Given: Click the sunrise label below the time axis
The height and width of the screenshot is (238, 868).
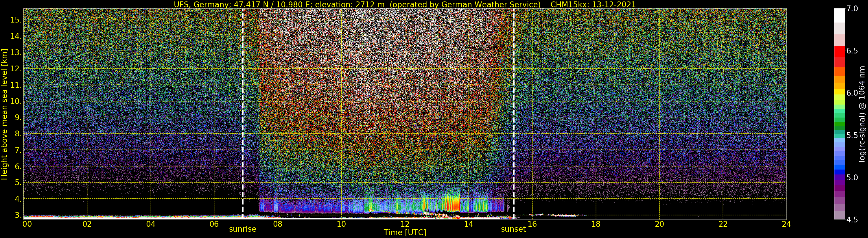Looking at the screenshot, I should coord(243,229).
